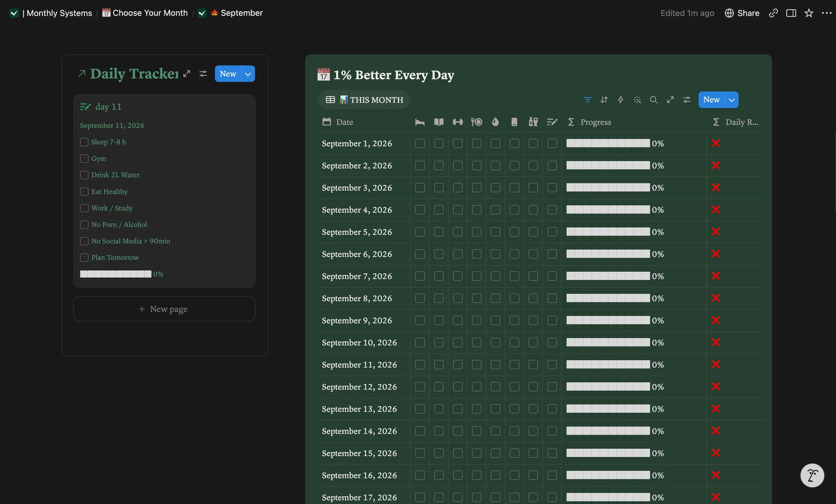836x504 pixels.
Task: Check the Gym checkbox in day 11 card
Action: [x=84, y=159]
